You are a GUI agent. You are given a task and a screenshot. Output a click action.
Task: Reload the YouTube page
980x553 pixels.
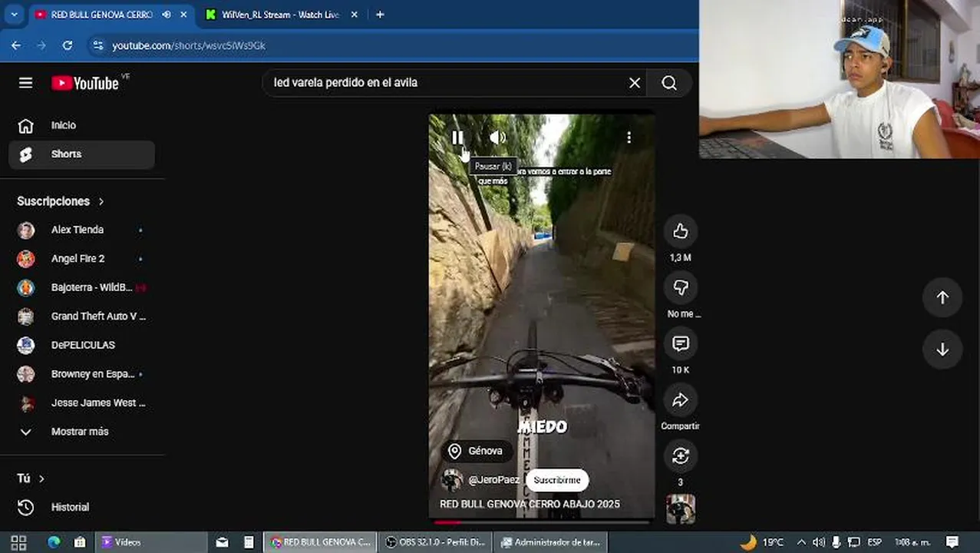(68, 45)
